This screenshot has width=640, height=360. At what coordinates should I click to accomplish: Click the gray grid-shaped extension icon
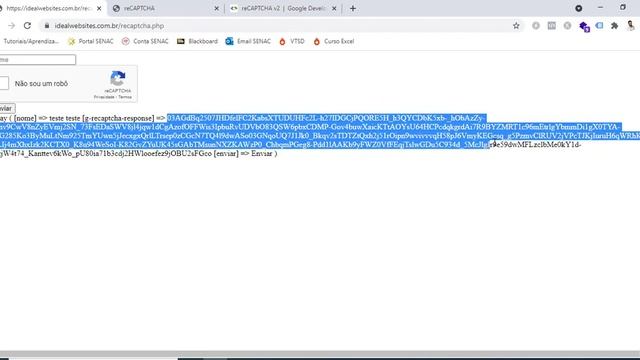point(551,26)
